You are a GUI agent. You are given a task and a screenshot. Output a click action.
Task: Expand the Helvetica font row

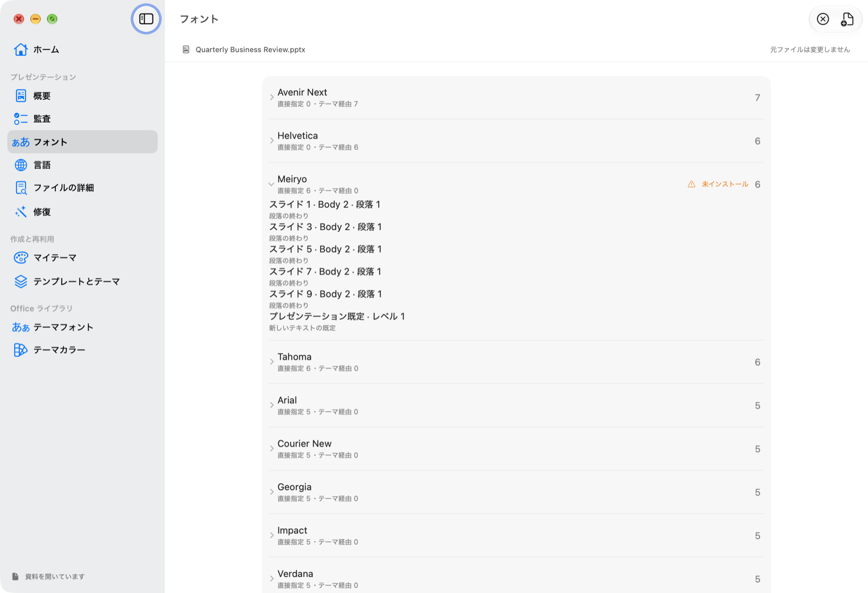click(272, 141)
